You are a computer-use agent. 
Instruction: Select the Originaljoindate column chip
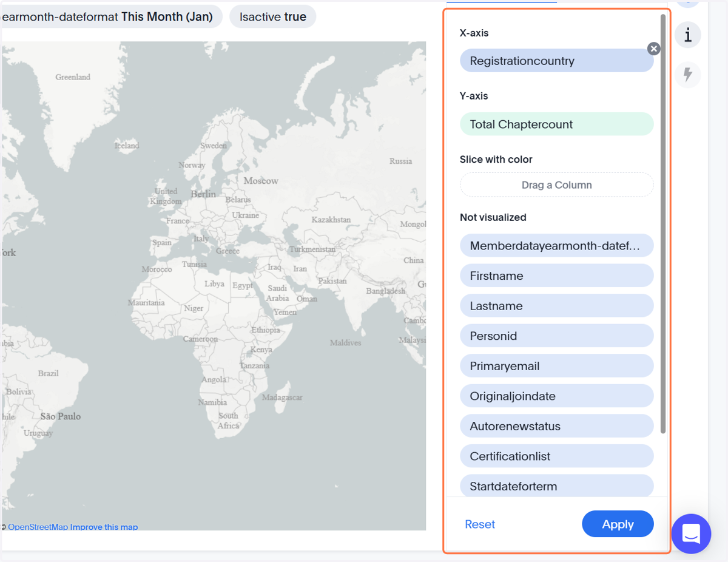coord(556,396)
